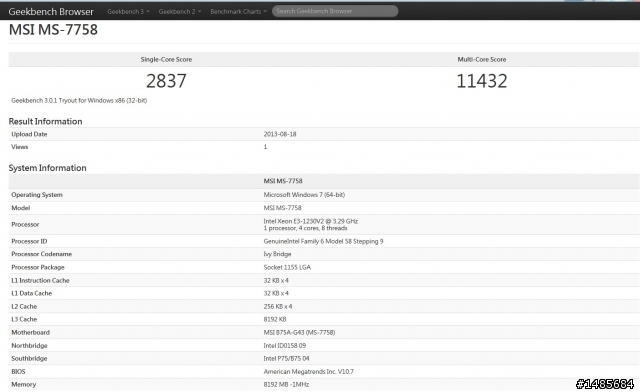Click the Socket 1155 LGA value
Image resolution: width=640 pixels, height=392 pixels.
tap(287, 267)
